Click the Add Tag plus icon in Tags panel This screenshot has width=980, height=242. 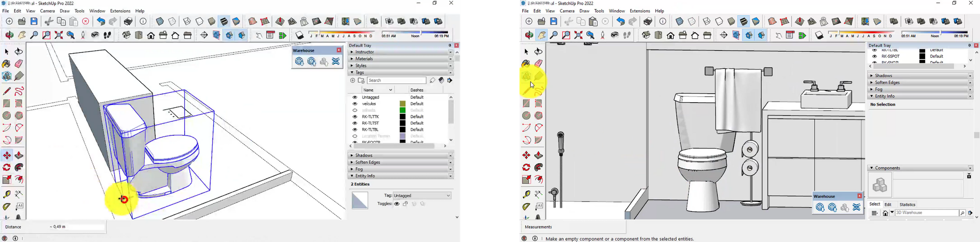352,81
